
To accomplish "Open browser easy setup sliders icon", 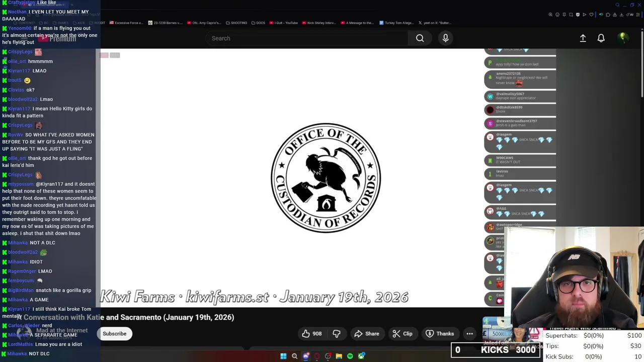I will tap(637, 15).
